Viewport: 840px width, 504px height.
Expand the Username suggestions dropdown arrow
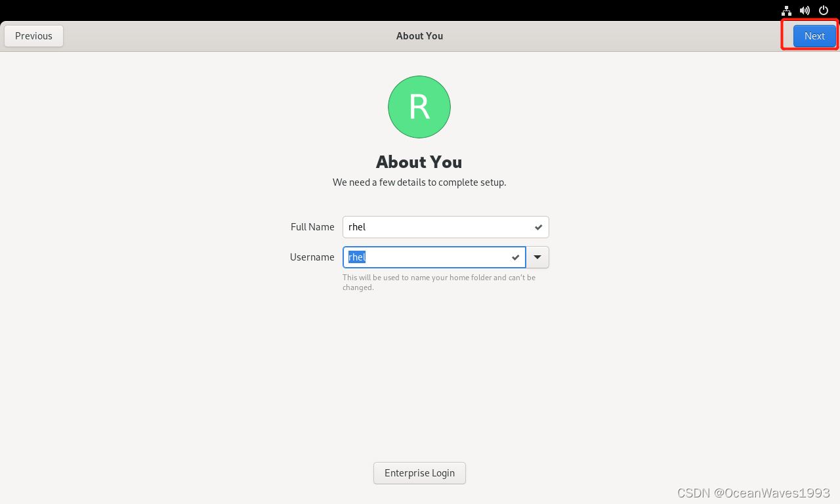click(x=537, y=257)
